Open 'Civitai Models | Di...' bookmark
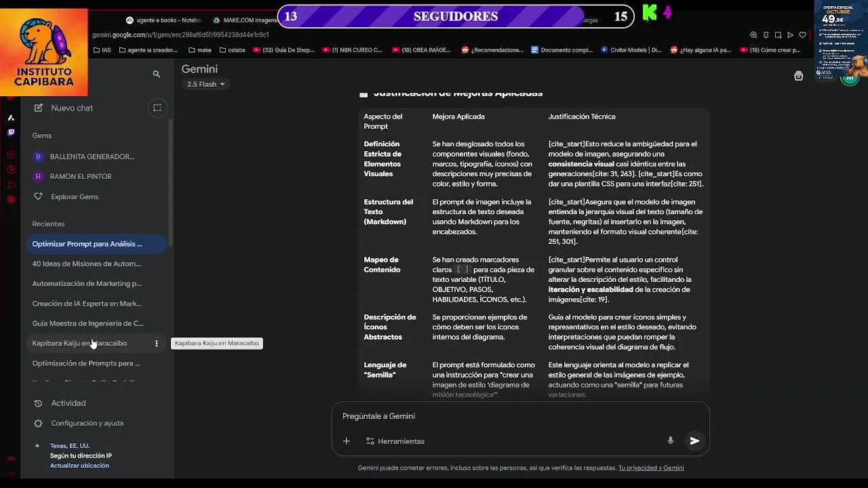 pyautogui.click(x=631, y=50)
